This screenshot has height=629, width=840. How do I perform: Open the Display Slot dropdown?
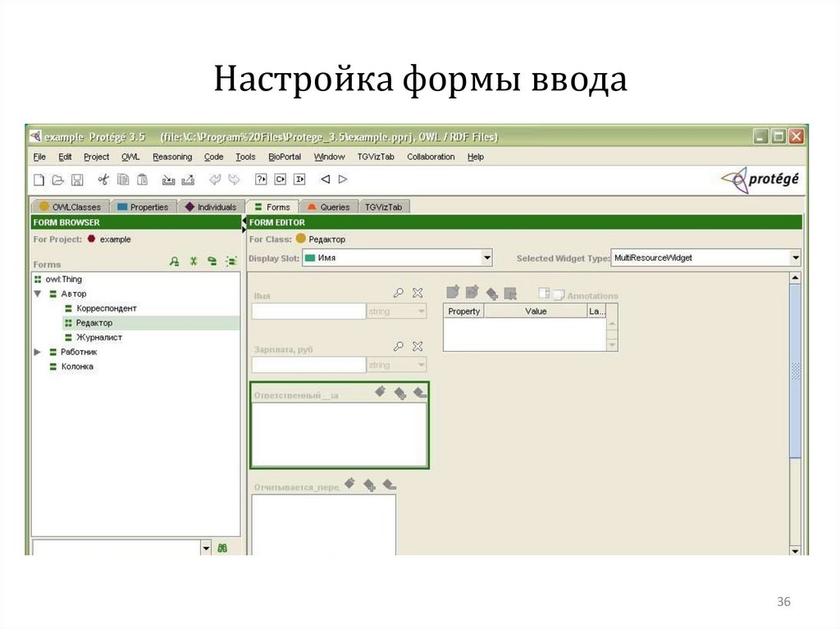point(487,258)
